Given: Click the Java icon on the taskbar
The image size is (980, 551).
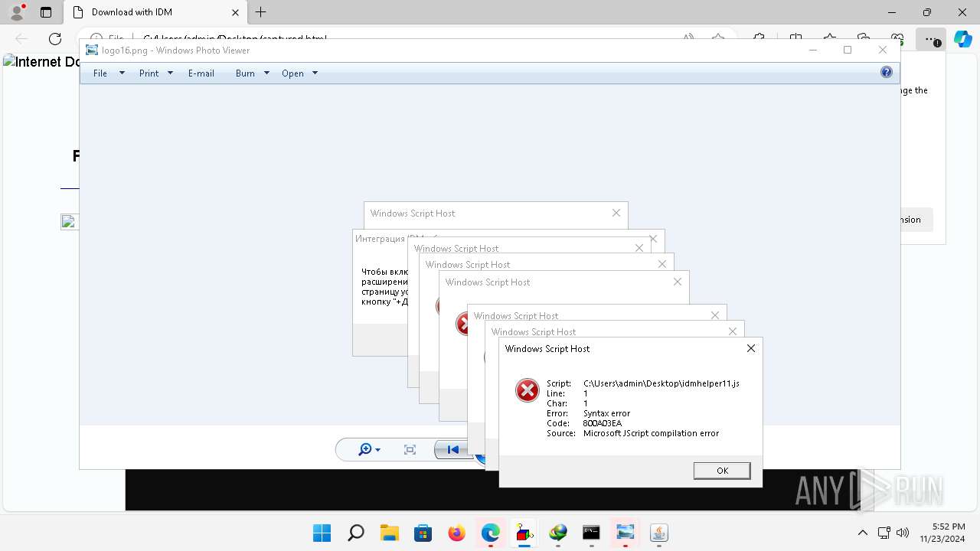Looking at the screenshot, I should click(659, 533).
